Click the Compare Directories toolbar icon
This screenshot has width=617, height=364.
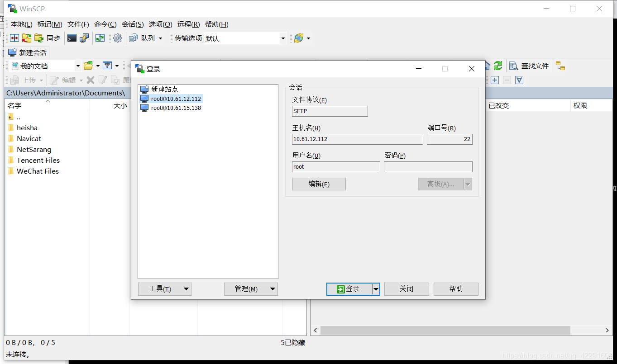15,38
